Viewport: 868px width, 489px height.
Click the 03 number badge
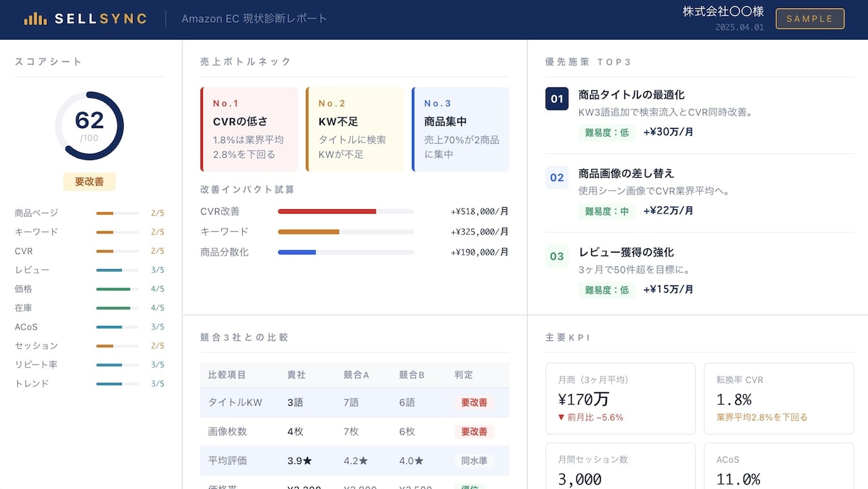point(557,256)
